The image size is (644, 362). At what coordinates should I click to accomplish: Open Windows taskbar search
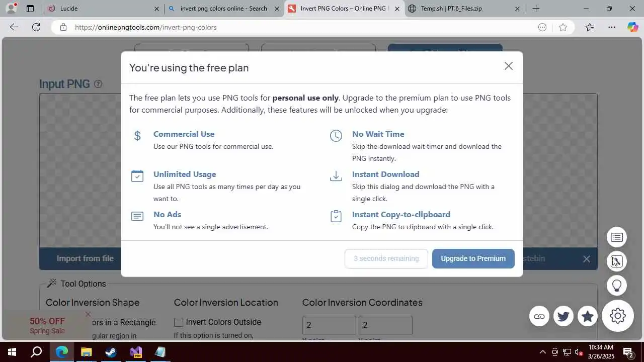(36, 352)
